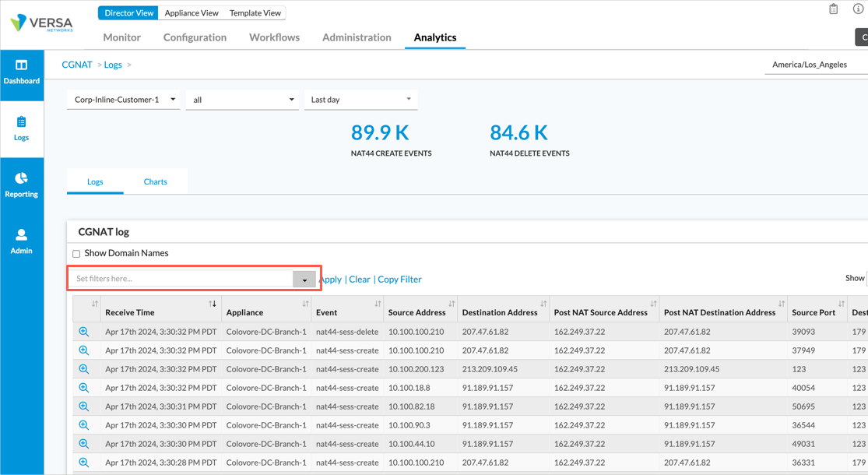Open the Logs sidebar icon
The image size is (868, 475).
click(21, 121)
